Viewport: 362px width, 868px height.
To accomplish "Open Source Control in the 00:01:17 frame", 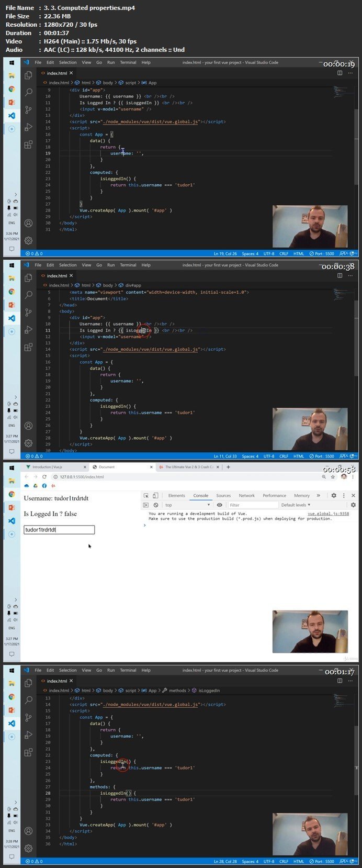I will [x=29, y=717].
